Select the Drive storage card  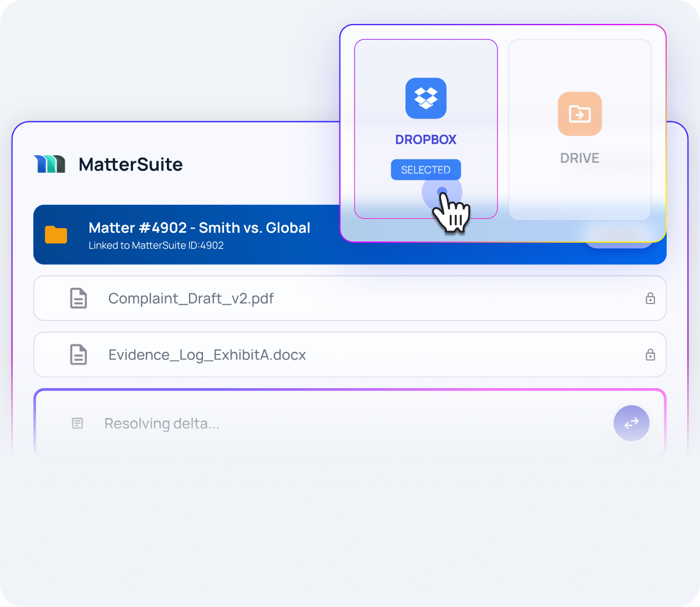(580, 130)
